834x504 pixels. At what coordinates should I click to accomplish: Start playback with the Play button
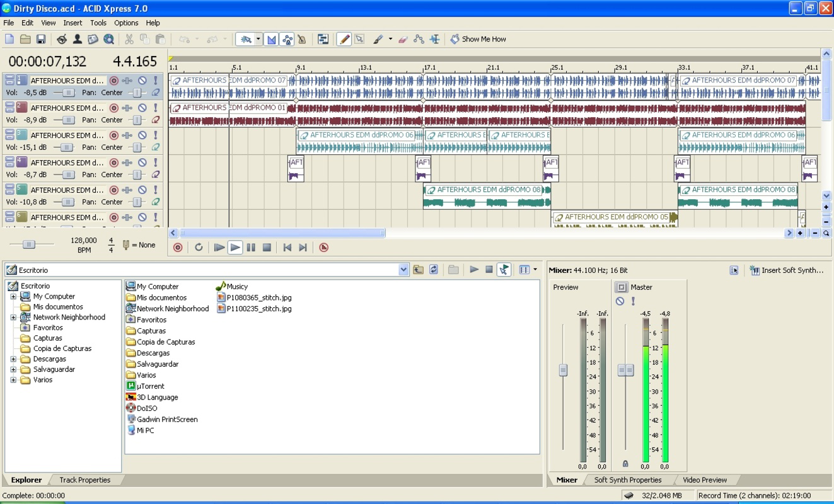coord(235,247)
